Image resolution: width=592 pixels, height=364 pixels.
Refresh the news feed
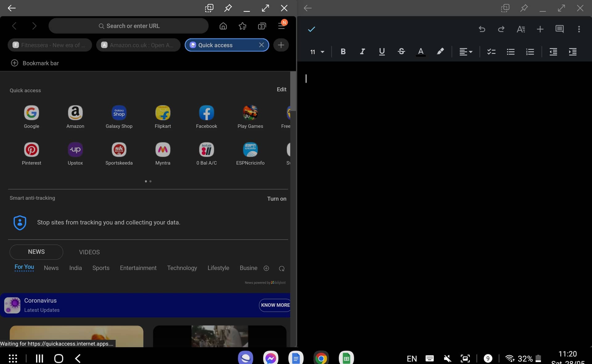click(x=282, y=268)
